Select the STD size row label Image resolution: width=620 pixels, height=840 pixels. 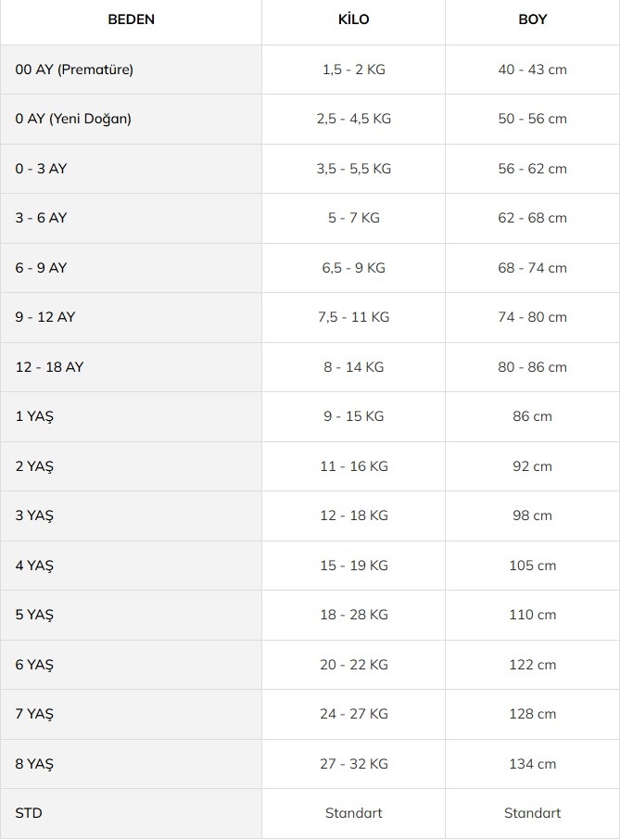(x=29, y=813)
